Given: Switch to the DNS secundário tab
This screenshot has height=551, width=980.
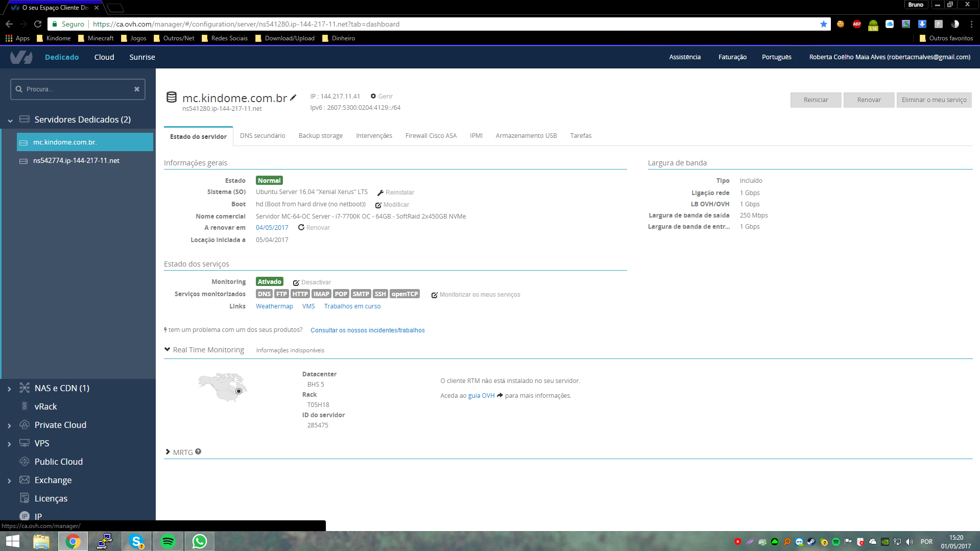Looking at the screenshot, I should click(262, 136).
